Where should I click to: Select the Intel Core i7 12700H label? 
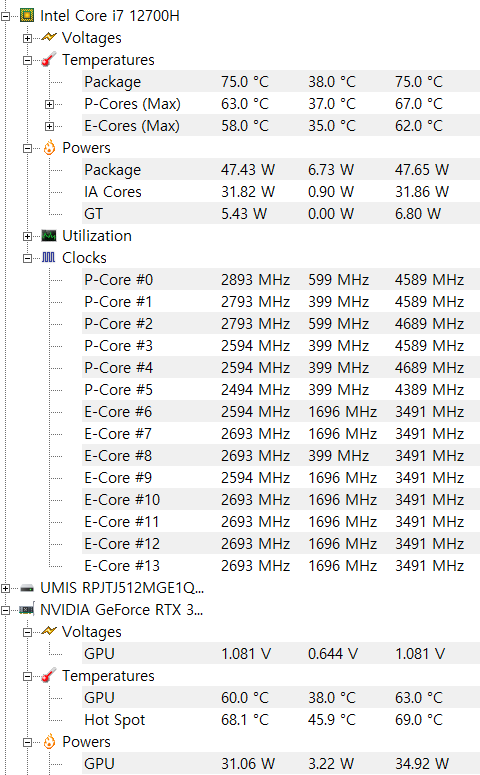point(110,16)
